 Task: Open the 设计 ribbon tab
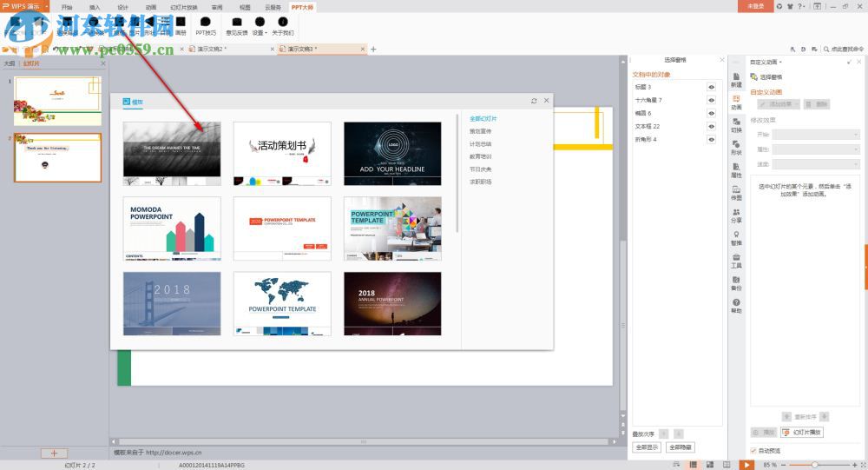tap(123, 7)
